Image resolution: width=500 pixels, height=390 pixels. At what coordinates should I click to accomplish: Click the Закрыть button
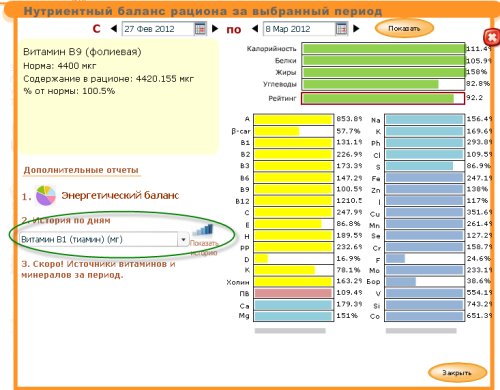(x=457, y=373)
